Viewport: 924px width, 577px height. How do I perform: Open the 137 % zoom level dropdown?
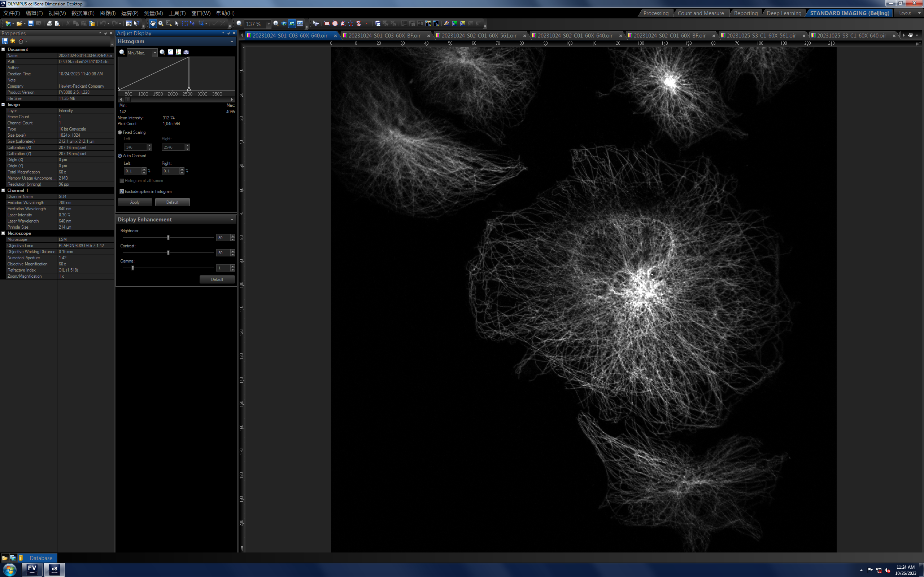click(x=269, y=24)
